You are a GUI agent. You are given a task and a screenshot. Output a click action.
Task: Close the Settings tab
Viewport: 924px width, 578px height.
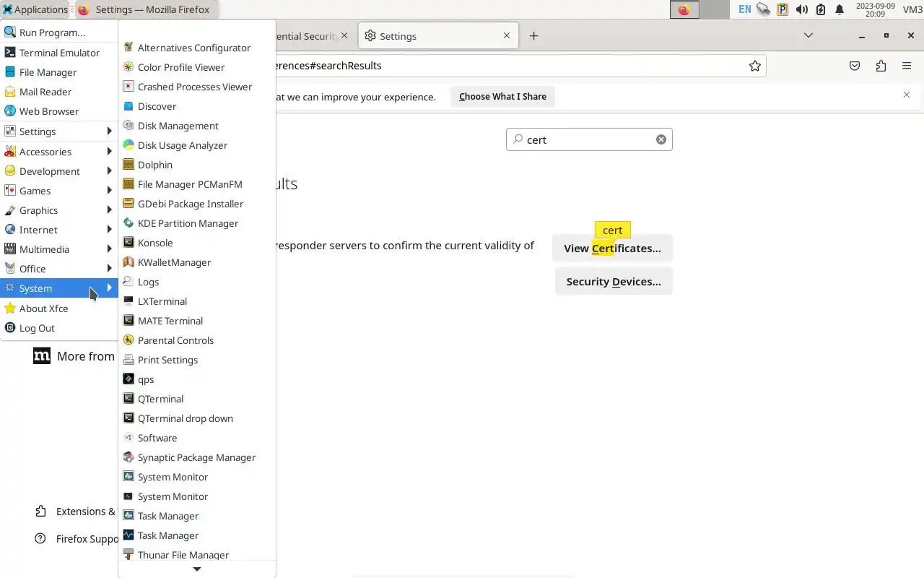point(507,35)
